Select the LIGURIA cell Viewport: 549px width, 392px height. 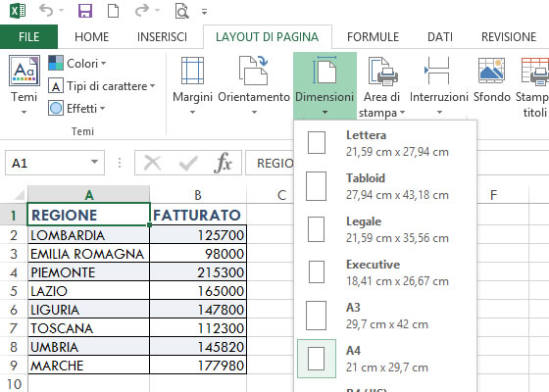[89, 310]
